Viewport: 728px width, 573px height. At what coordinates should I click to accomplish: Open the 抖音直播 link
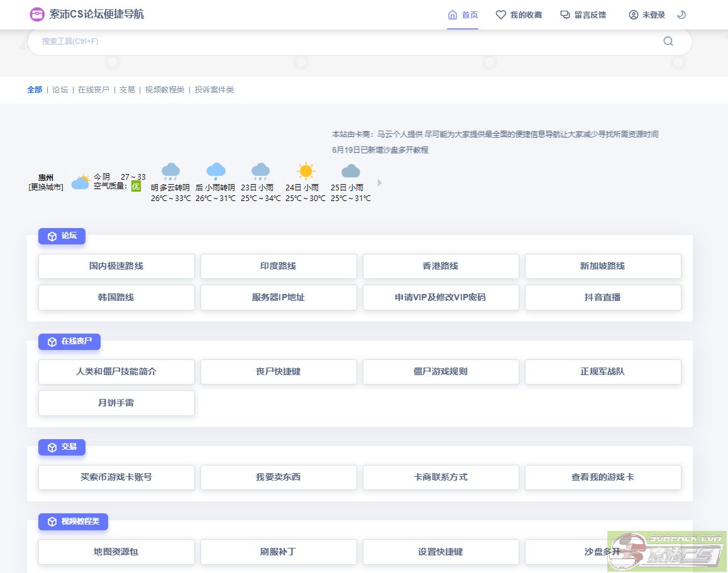603,297
